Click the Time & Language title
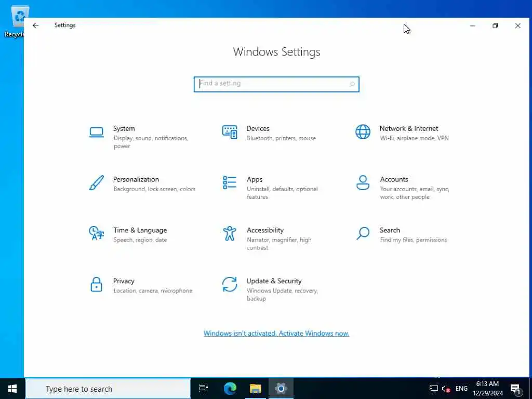The image size is (532, 399). (x=140, y=230)
